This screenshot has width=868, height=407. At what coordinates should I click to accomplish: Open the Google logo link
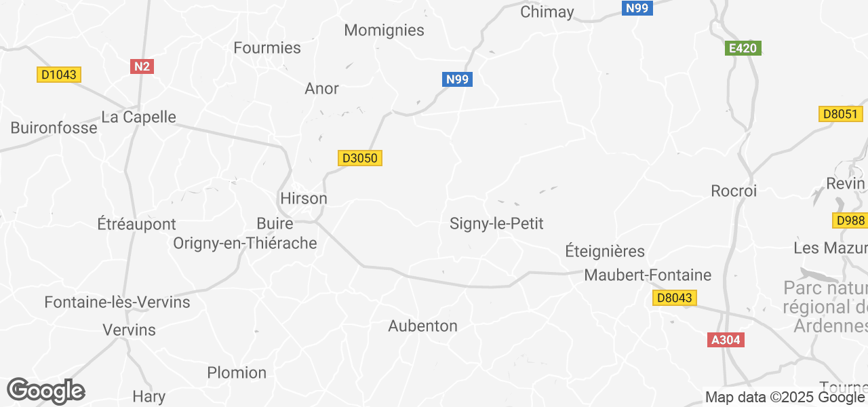[46, 391]
